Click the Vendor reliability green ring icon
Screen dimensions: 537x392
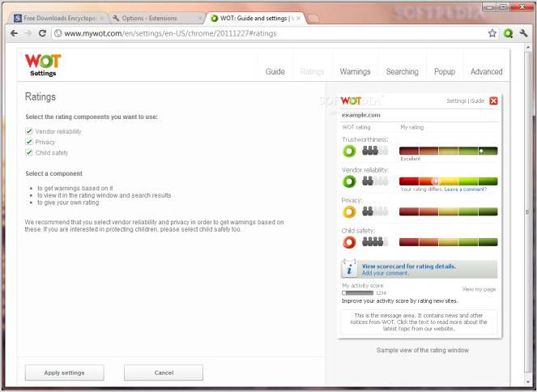(349, 181)
